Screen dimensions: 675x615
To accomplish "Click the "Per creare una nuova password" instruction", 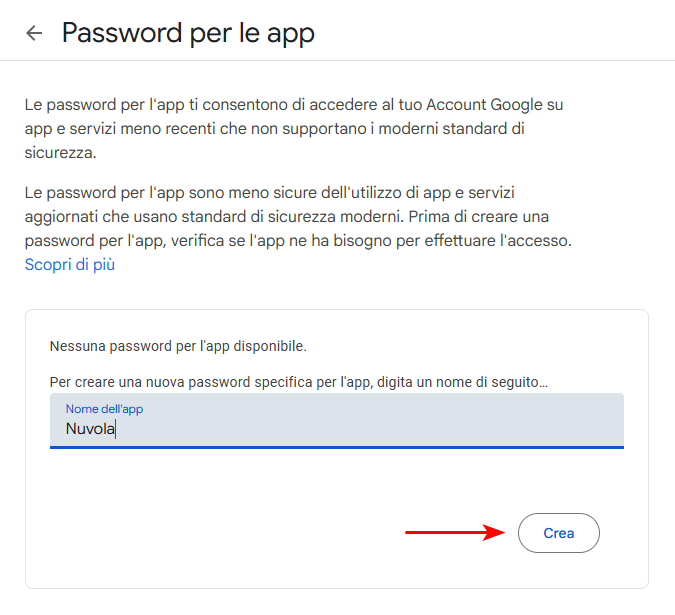I will coord(299,383).
